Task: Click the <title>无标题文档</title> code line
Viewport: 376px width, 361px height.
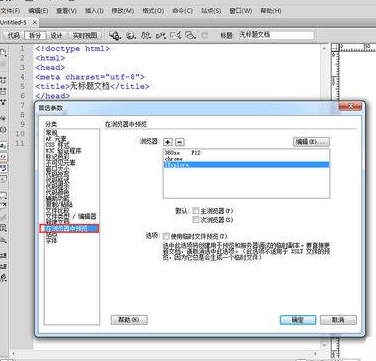Action: tap(93, 86)
